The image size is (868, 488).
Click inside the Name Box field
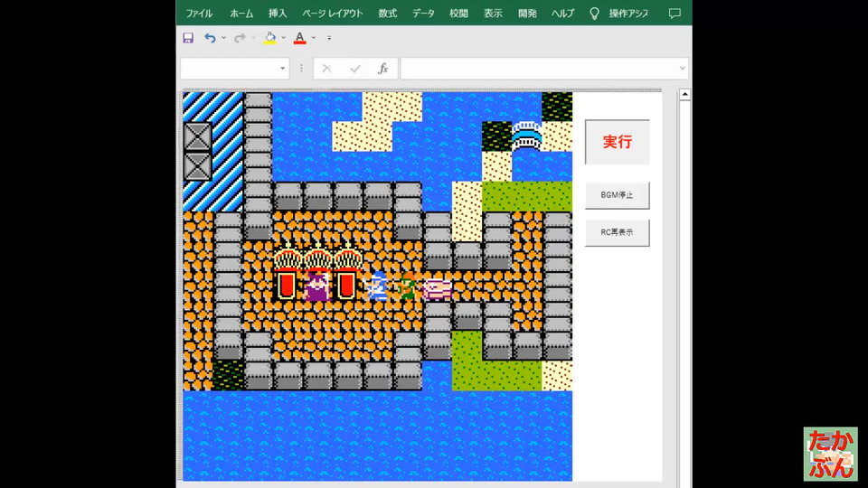click(228, 69)
